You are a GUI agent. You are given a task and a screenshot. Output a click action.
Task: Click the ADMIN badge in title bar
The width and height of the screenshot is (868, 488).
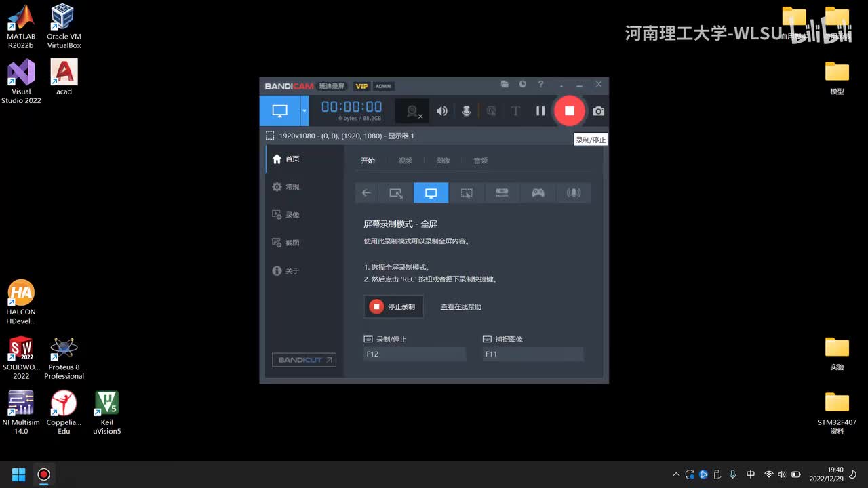pyautogui.click(x=383, y=86)
